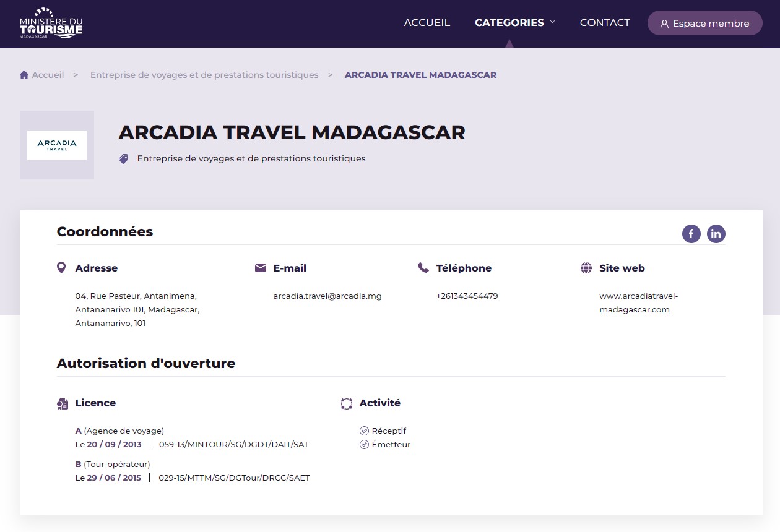Viewport: 780px width, 532px height.
Task: Click ARCADIA TRAVEL MADAGASCAR breadcrumb
Action: pos(420,75)
